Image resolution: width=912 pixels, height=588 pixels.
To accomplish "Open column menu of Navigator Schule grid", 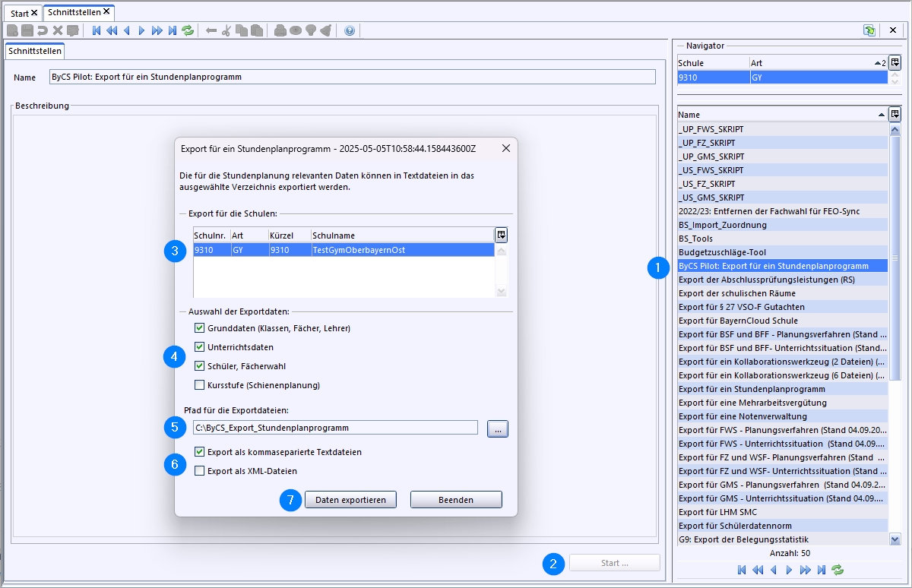I will tap(895, 62).
